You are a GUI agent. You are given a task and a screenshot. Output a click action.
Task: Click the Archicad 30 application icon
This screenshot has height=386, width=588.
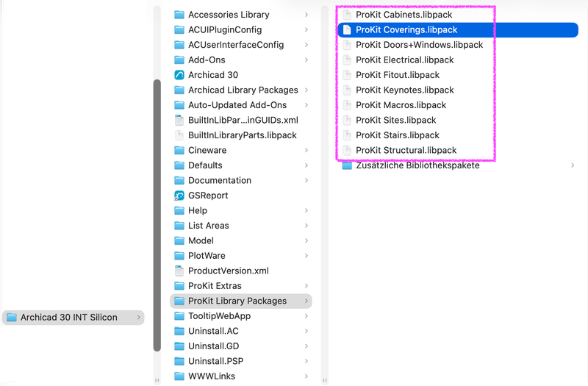tap(179, 75)
